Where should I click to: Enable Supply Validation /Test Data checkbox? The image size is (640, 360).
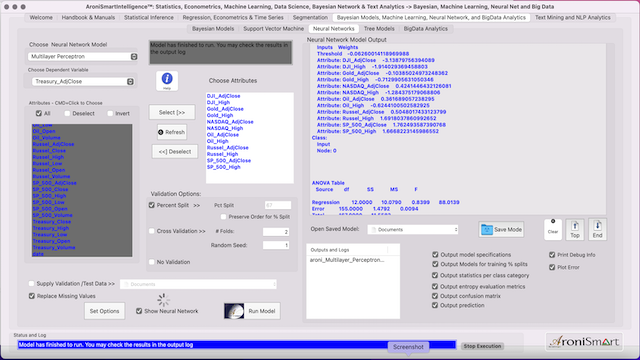pyautogui.click(x=31, y=283)
